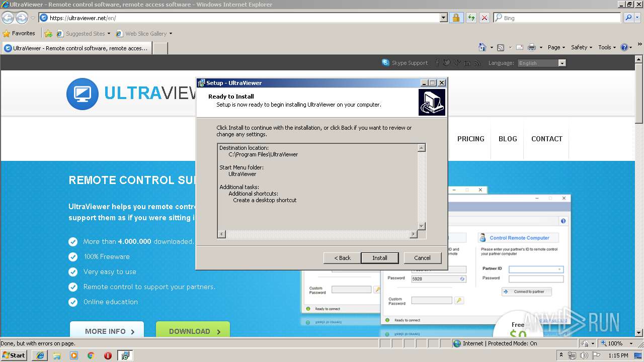Click the Google Plus icon in site header
The height and width of the screenshot is (362, 644).
[x=457, y=63]
